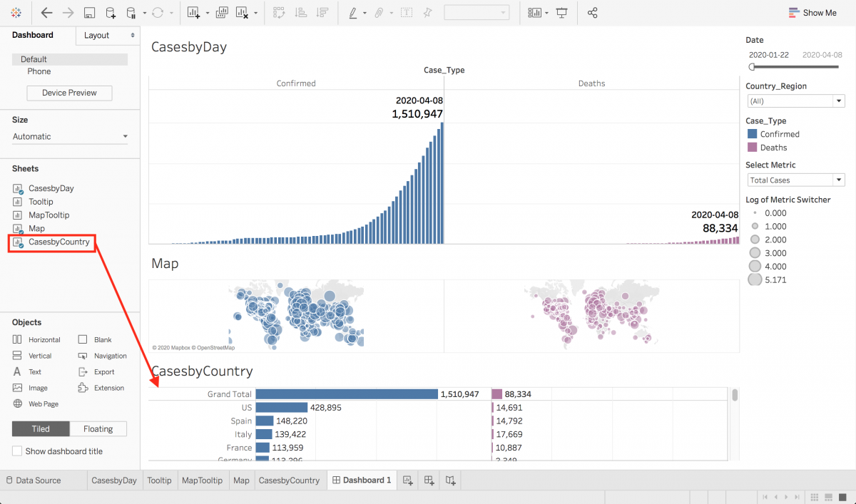Open the Map worksheet tab at the bottom
Image resolution: width=856 pixels, height=504 pixels.
(x=241, y=480)
